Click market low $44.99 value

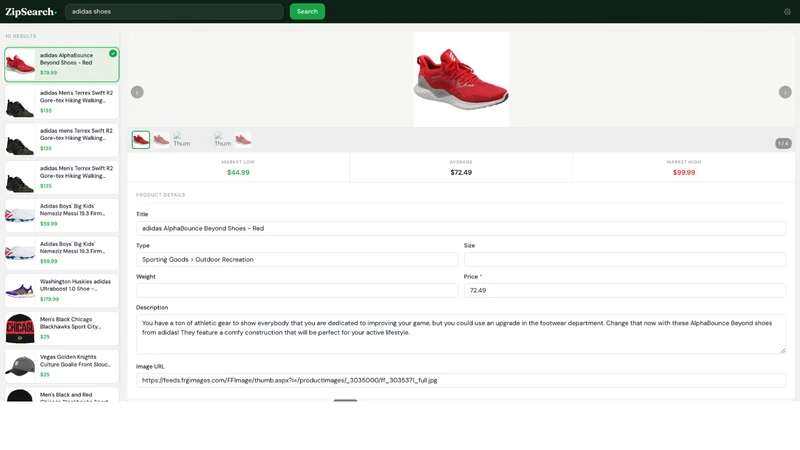238,172
